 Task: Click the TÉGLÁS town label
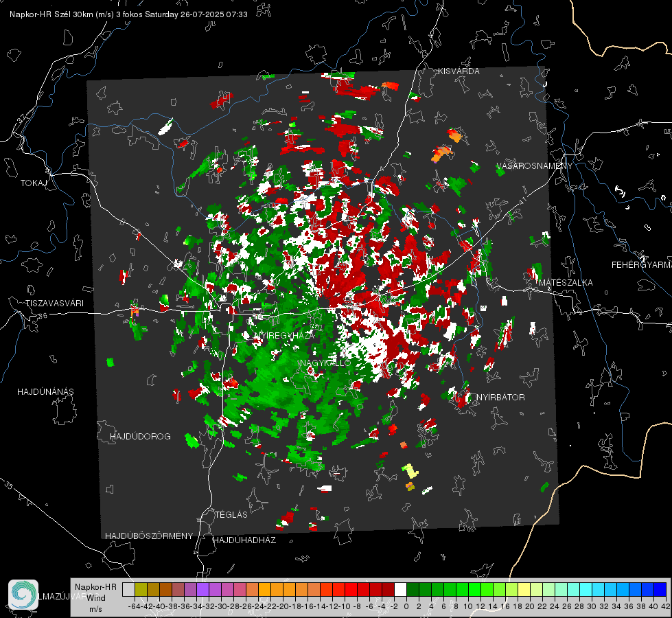231,514
